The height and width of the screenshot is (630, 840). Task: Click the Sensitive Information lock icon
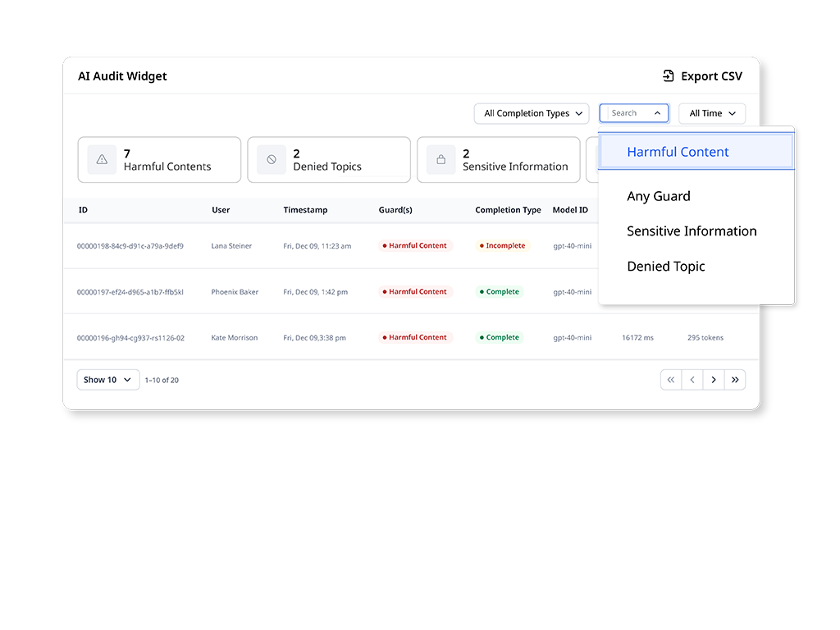(x=441, y=160)
